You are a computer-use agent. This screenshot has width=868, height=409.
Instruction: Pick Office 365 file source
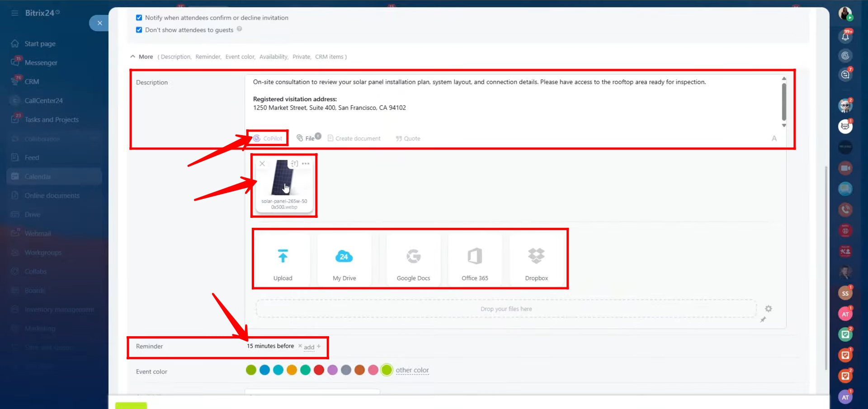475,256
